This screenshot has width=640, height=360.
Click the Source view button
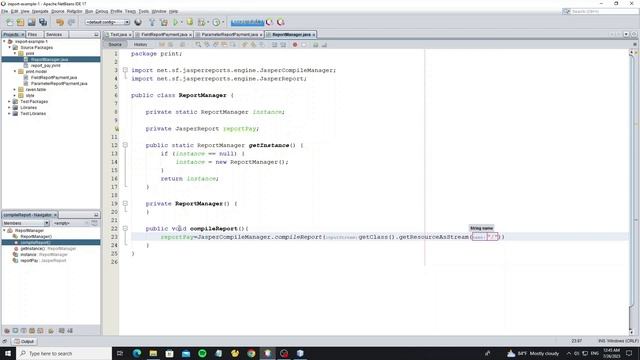click(x=115, y=44)
